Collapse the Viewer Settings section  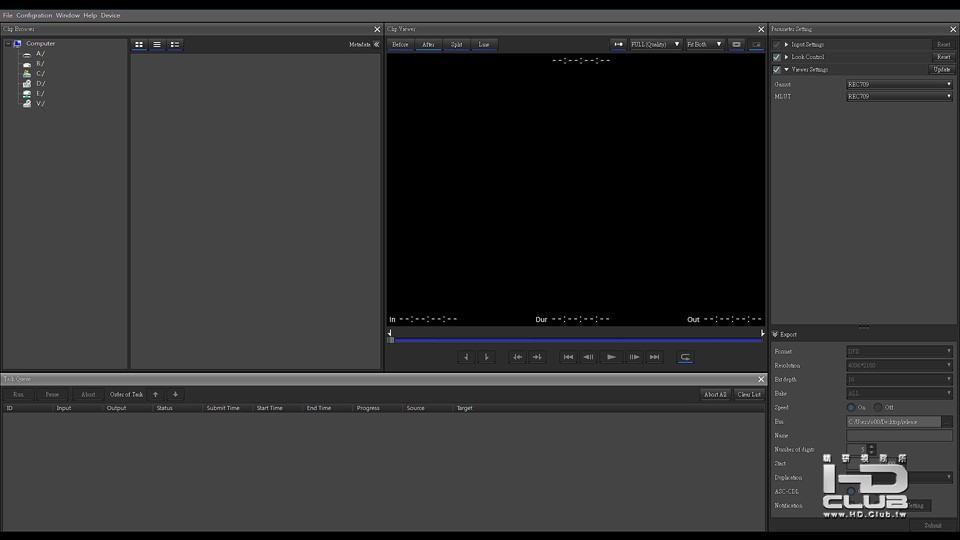tap(787, 70)
